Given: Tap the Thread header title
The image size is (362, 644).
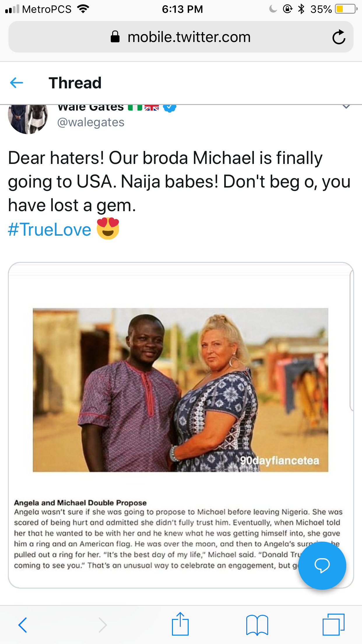Looking at the screenshot, I should [x=75, y=83].
